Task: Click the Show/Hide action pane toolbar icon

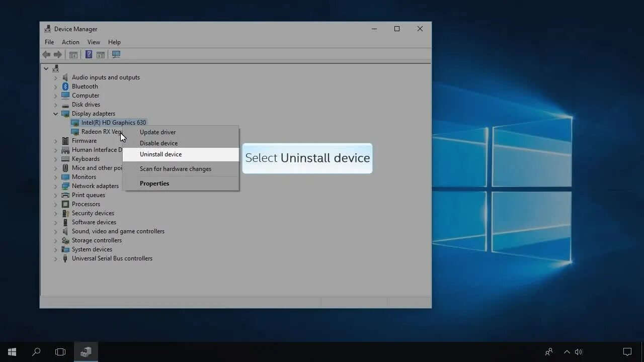Action: [101, 55]
